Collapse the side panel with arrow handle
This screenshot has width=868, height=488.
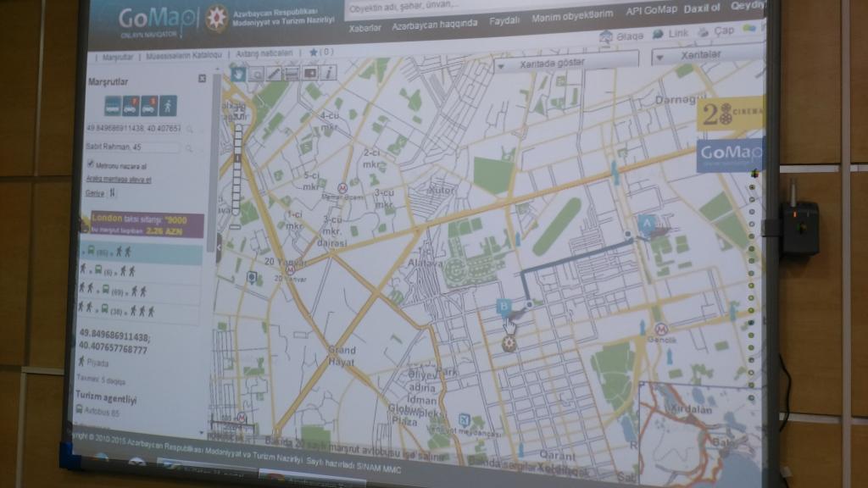point(218,248)
